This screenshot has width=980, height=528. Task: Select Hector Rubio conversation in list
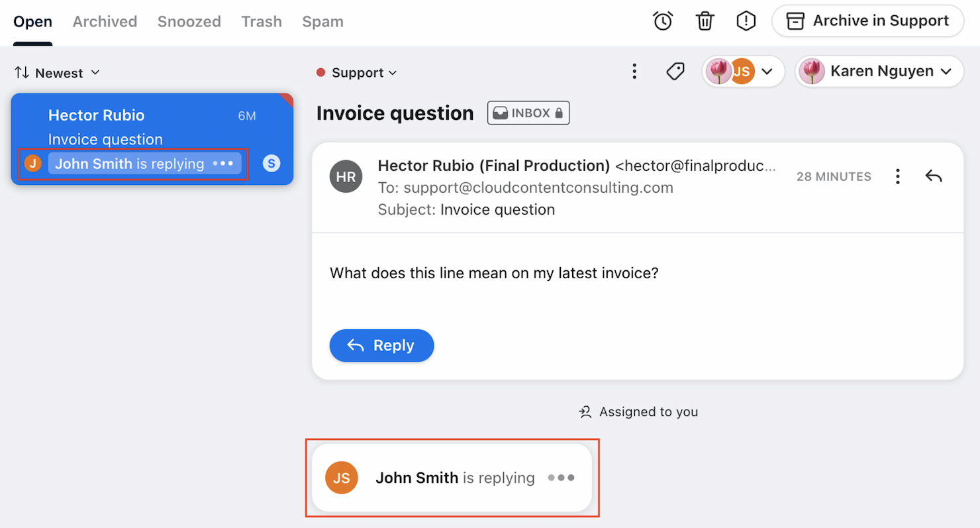[x=152, y=127]
